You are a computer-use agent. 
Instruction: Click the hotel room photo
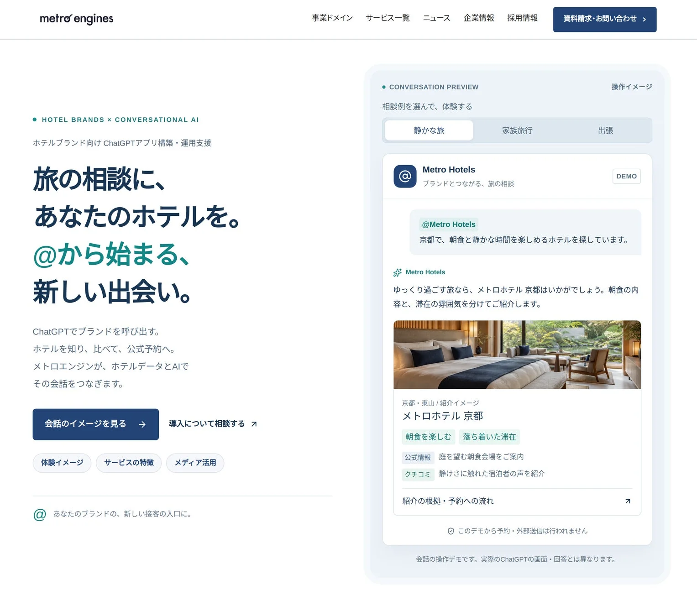pyautogui.click(x=517, y=355)
